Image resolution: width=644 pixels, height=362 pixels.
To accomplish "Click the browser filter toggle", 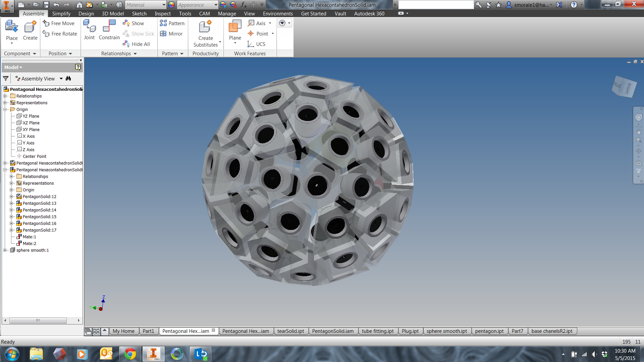I will (x=6, y=78).
